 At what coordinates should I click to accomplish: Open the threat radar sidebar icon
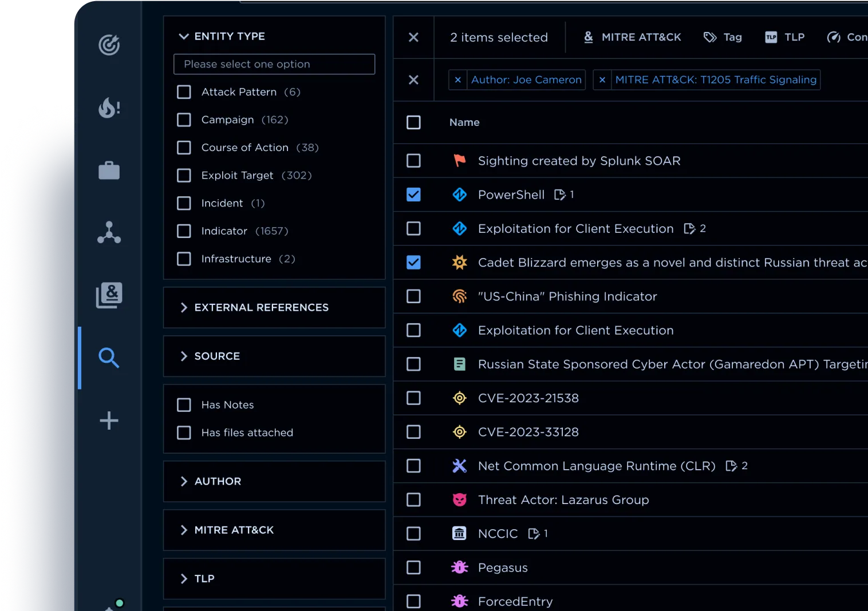(x=109, y=45)
